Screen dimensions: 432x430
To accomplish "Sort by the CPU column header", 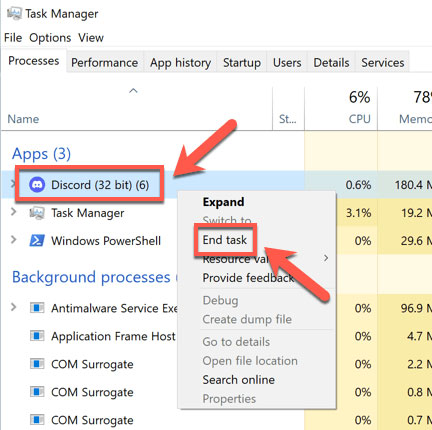I will 360,119.
